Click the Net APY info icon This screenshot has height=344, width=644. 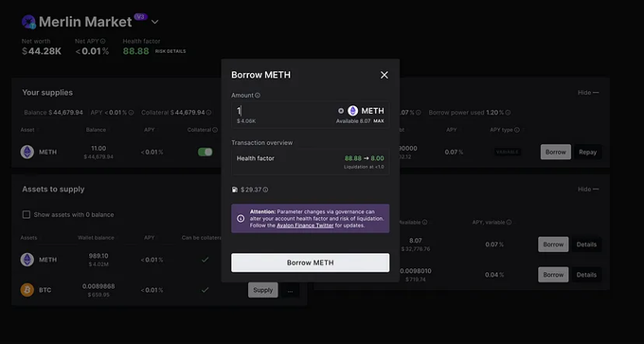(102, 41)
